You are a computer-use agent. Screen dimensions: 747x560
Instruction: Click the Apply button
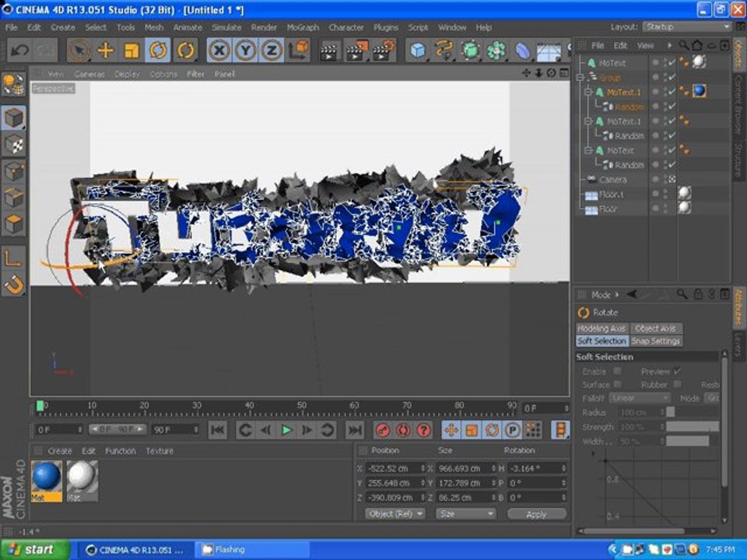pyautogui.click(x=537, y=514)
